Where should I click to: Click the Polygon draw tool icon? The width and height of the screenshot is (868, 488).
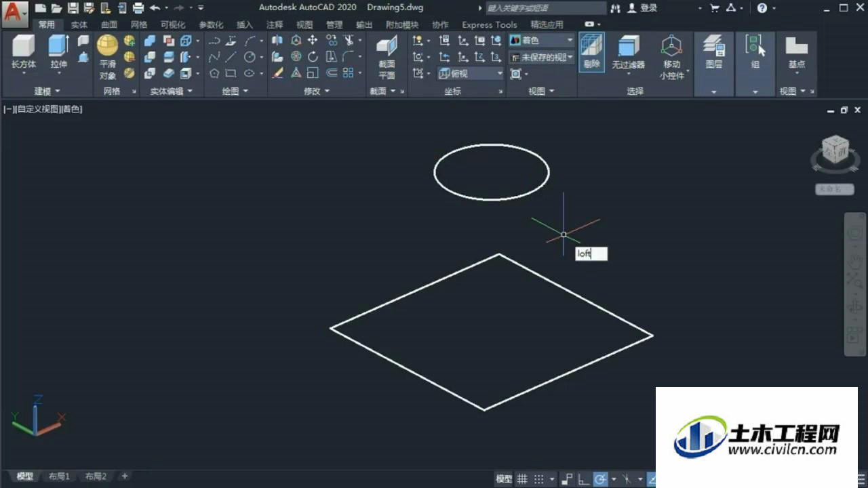(214, 73)
